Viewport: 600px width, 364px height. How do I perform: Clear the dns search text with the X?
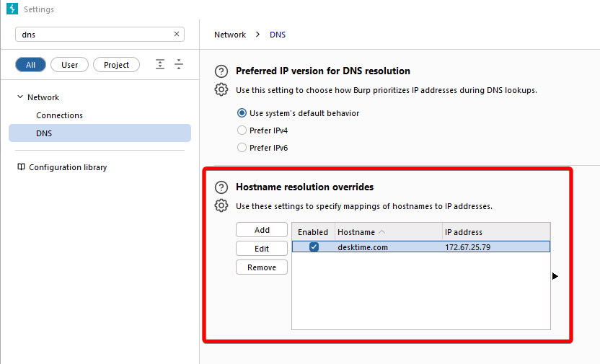(177, 34)
